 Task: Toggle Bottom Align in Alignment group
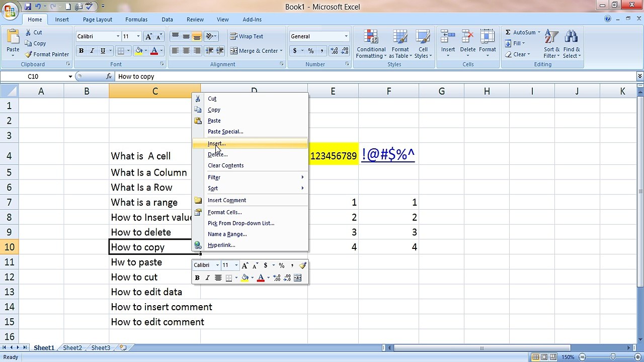click(197, 36)
